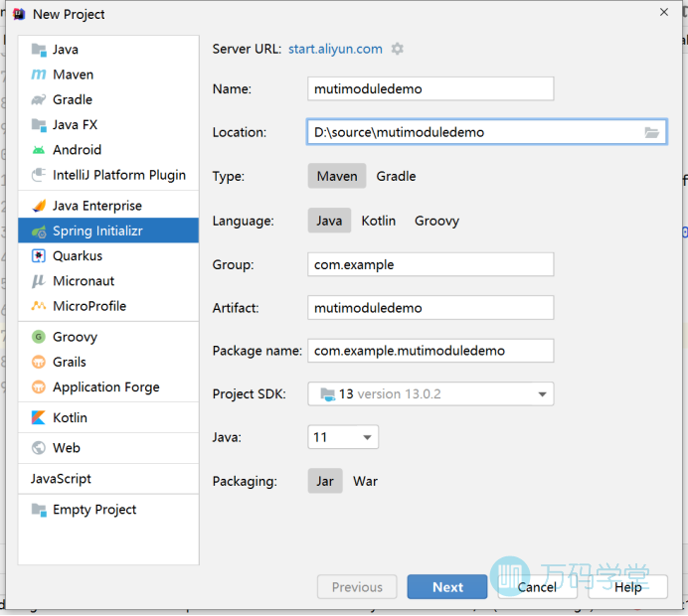Click the Package name field

(430, 351)
